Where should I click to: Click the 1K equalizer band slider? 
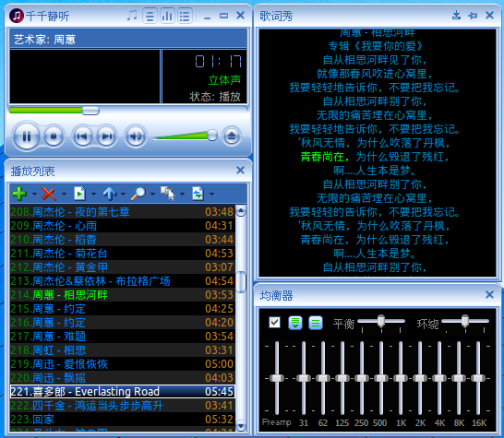click(x=401, y=378)
